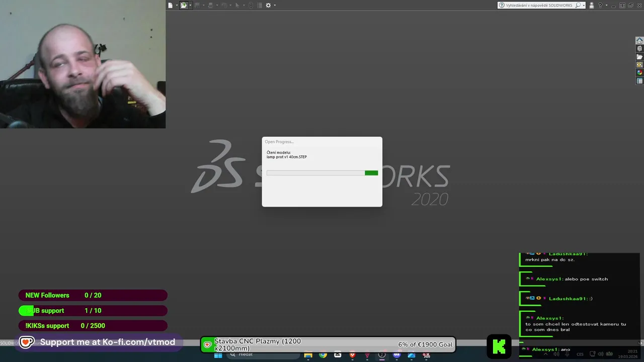Viewport: 644px width, 362px height.
Task: Click the system tray volume icon
Action: coord(601,354)
